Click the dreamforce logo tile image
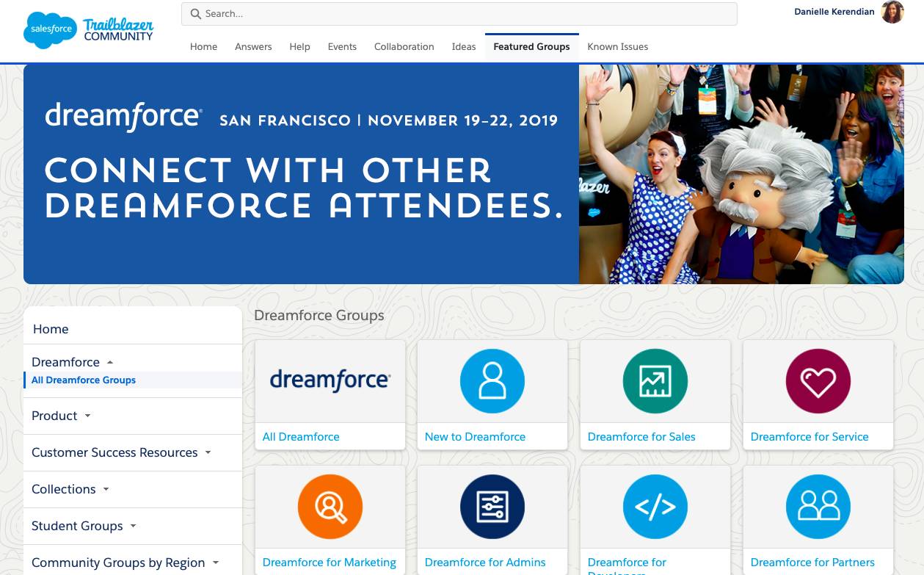Image resolution: width=924 pixels, height=575 pixels. [330, 381]
